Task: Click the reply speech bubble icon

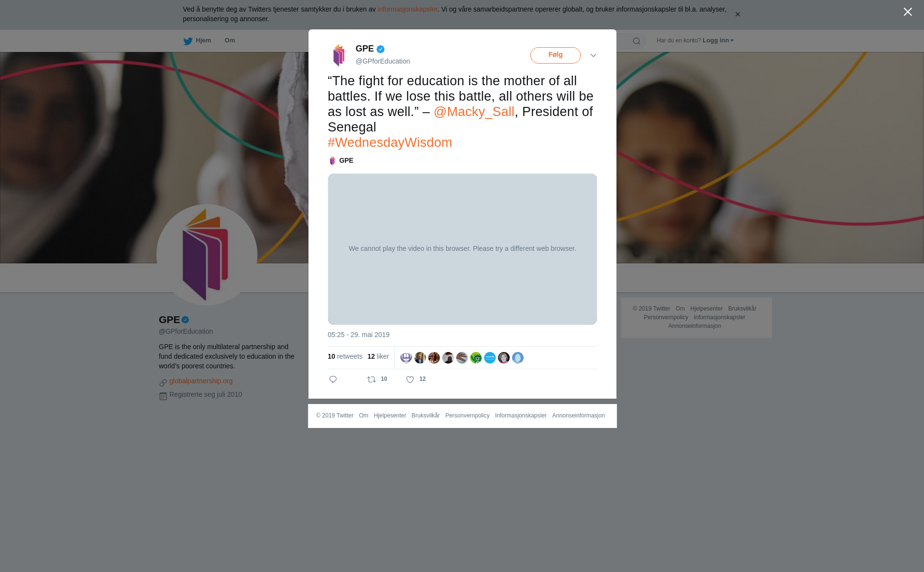Action: click(x=333, y=379)
